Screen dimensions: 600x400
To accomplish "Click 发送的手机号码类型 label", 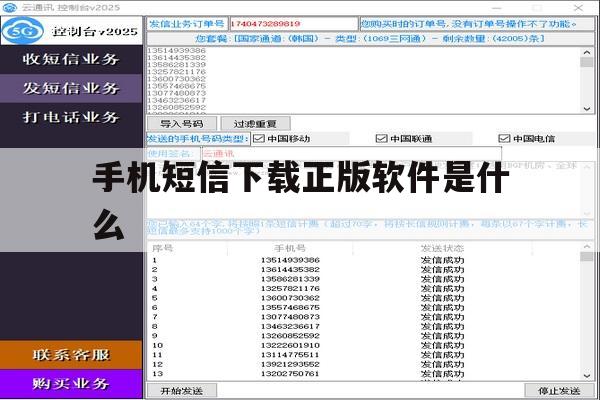I will coord(198,139).
